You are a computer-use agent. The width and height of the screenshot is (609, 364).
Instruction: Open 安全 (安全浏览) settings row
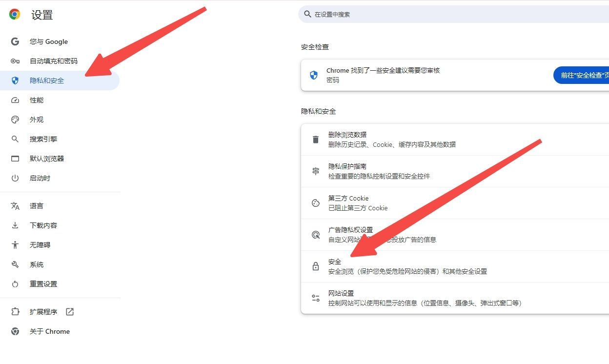455,266
